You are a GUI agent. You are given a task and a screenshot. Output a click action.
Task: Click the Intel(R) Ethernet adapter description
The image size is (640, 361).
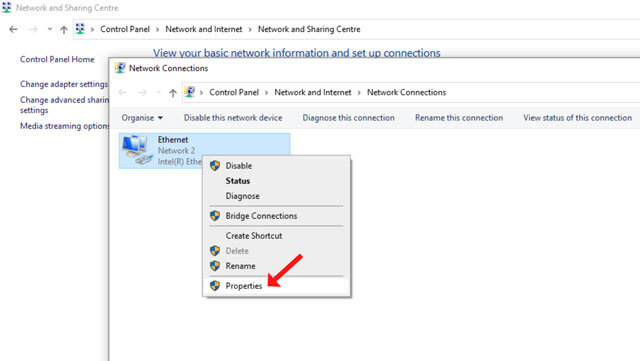[180, 162]
